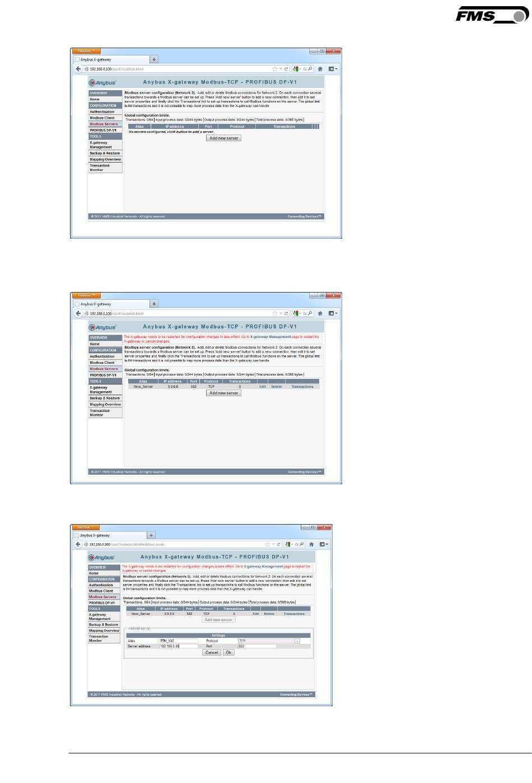Click Home in sidebar of third screenshot

104,573
